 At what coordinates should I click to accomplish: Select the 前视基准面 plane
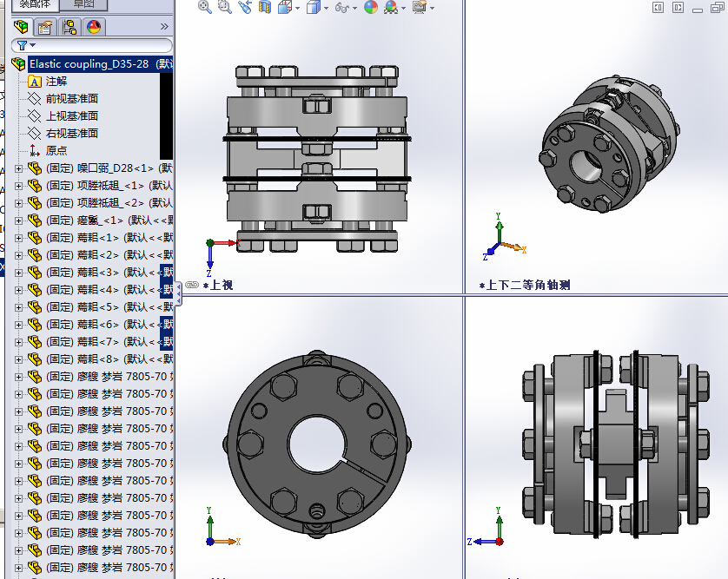(x=72, y=99)
